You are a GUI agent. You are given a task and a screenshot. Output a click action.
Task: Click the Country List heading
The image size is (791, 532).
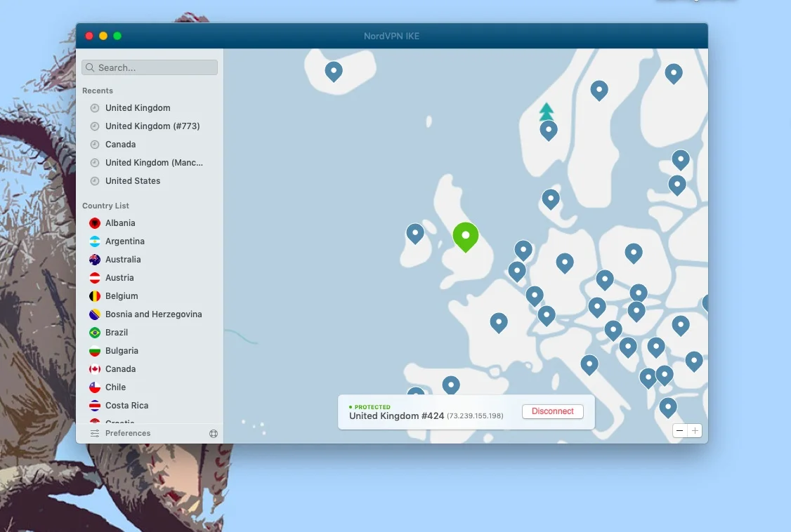tap(105, 206)
